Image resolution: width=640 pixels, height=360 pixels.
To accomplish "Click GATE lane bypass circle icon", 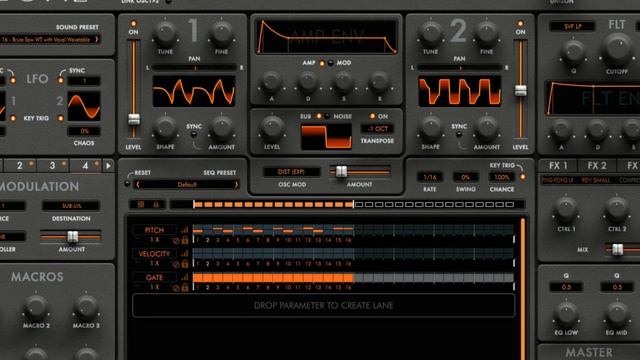I will [x=176, y=288].
